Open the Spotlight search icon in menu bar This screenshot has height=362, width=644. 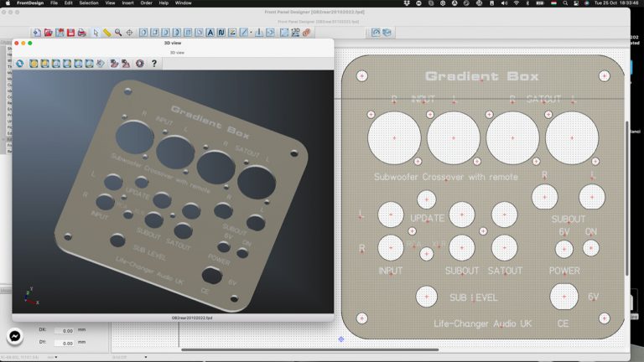tap(565, 3)
